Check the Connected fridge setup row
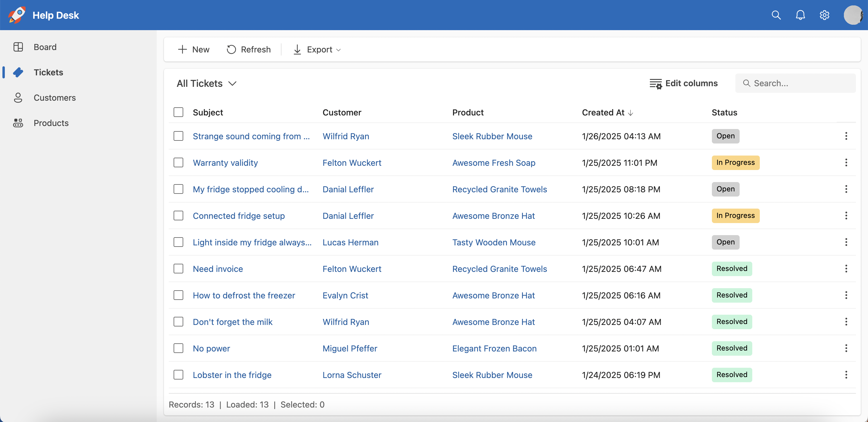 point(178,216)
